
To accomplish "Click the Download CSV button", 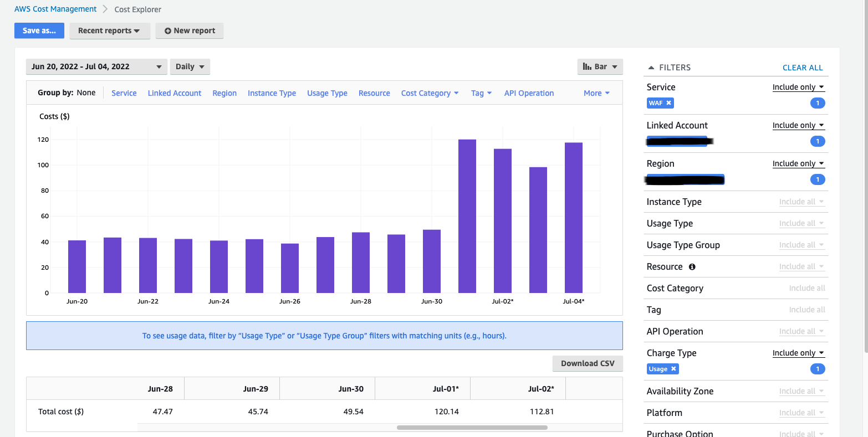I will pos(588,363).
